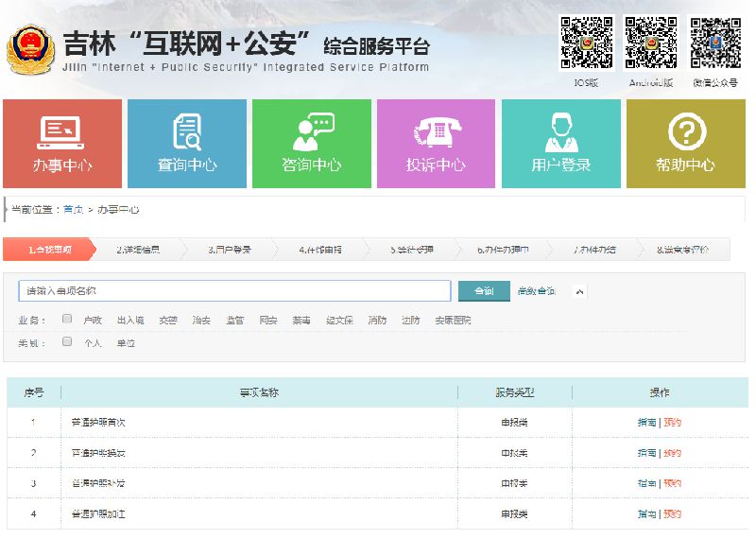Open the 投诉中心 complaint tile
Viewport: 756px width, 539px height.
[x=436, y=143]
